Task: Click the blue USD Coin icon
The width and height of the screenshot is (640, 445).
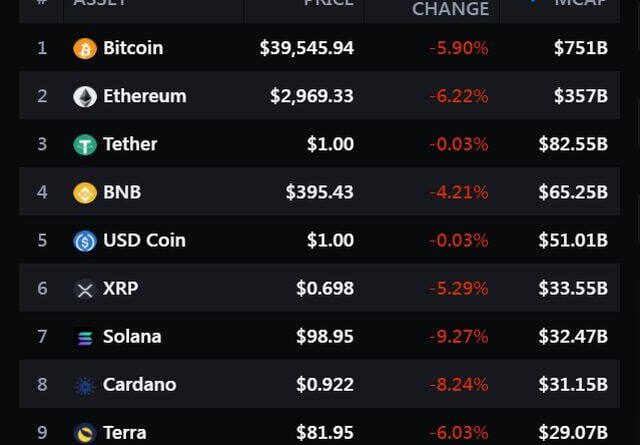Action: (85, 240)
